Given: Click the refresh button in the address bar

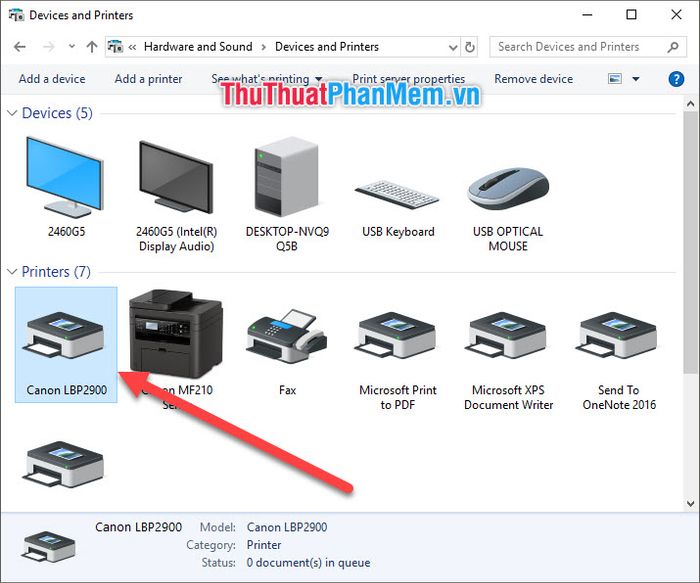Looking at the screenshot, I should coord(470,47).
